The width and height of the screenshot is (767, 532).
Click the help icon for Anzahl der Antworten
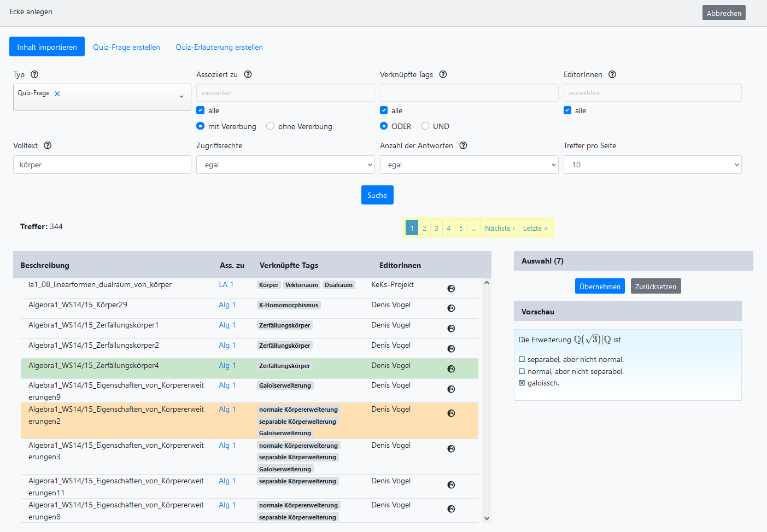463,145
